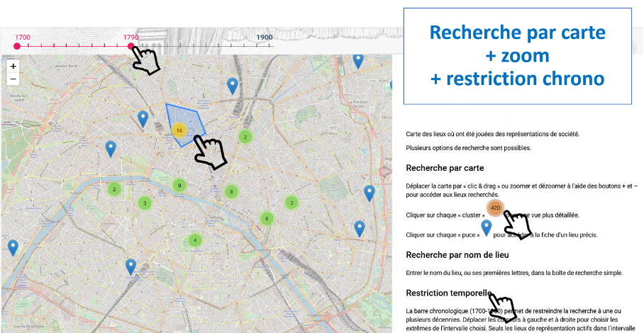Click the 1900 label on the timeline
The width and height of the screenshot is (644, 333).
[x=264, y=37]
